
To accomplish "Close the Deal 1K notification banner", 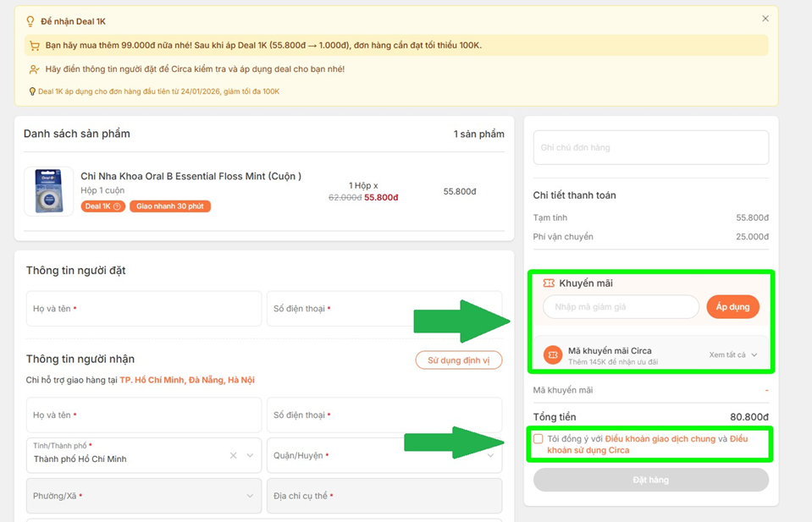I will (765, 19).
